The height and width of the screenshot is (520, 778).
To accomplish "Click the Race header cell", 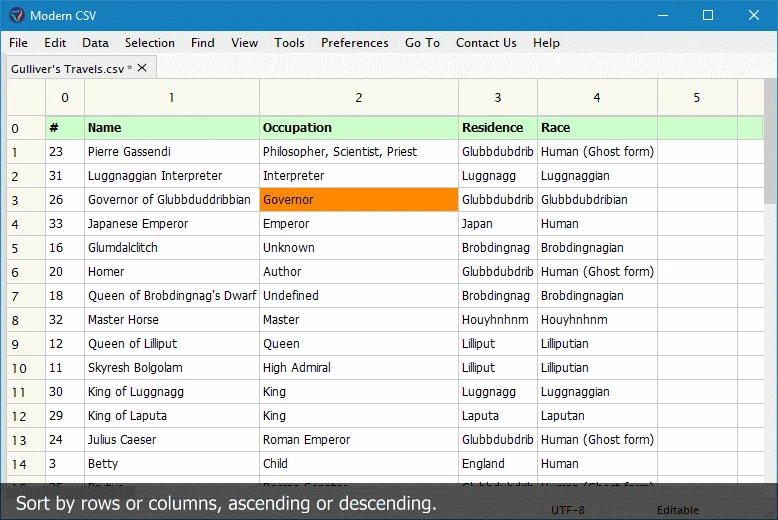I will pyautogui.click(x=597, y=128).
